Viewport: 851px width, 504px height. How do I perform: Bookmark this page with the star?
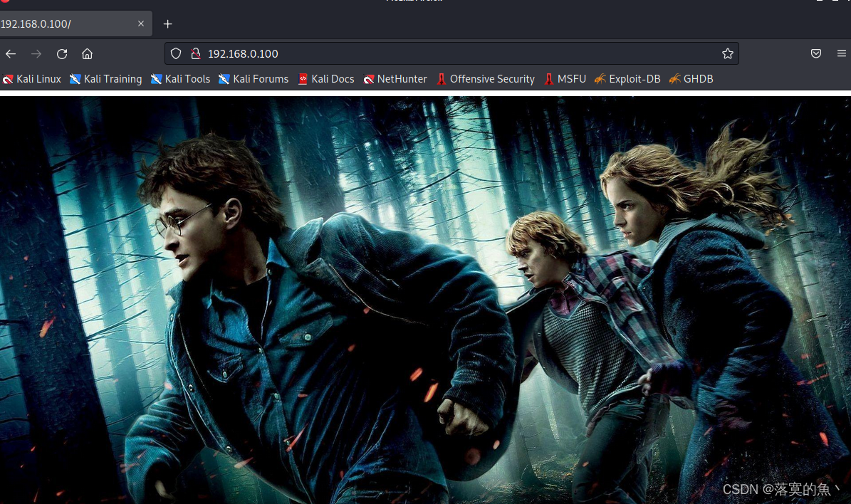click(727, 53)
